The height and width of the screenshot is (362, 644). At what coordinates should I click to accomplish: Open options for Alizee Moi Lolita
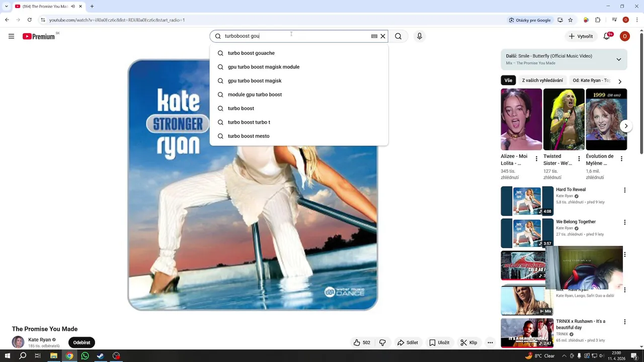tap(536, 159)
